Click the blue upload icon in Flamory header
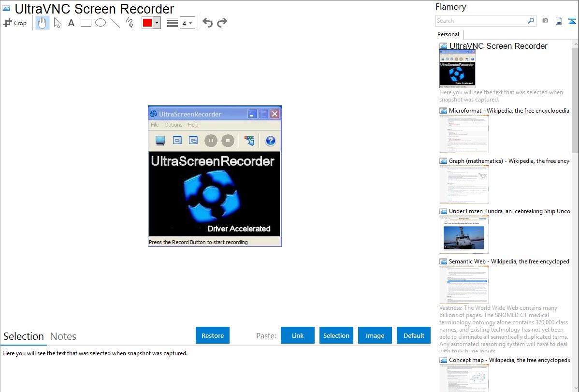Screen dimensions: 579x392 click(x=572, y=21)
